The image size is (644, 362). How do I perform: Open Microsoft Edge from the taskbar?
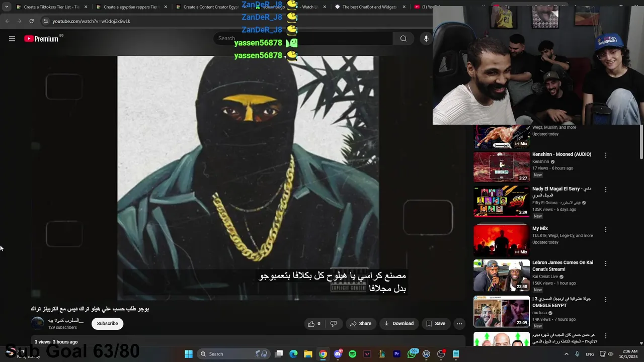point(293,354)
